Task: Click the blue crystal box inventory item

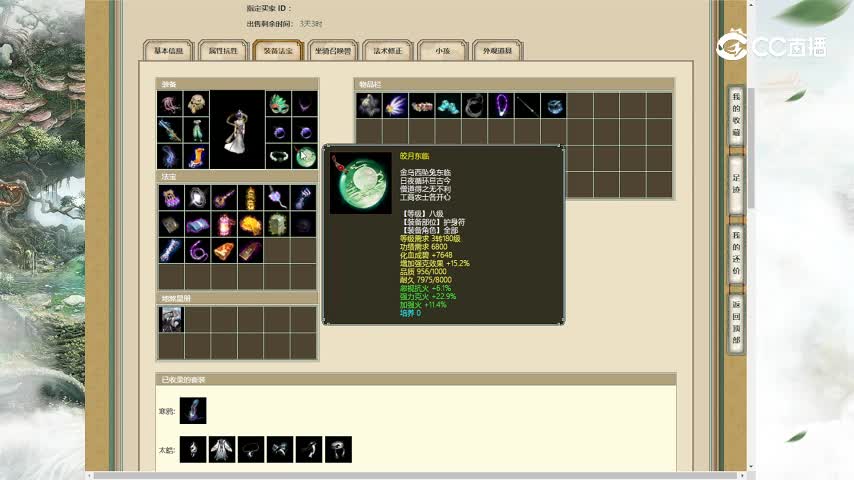Action: (554, 105)
